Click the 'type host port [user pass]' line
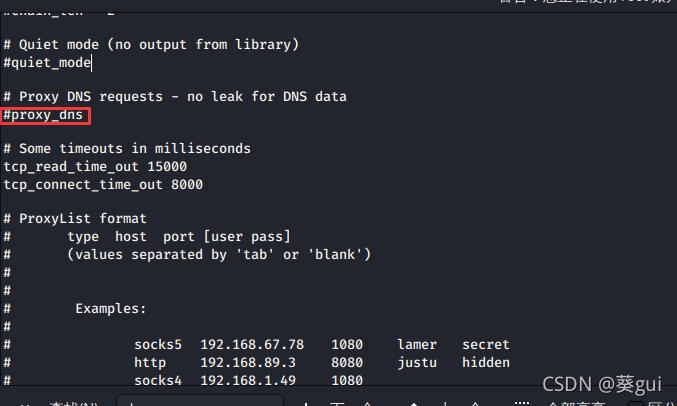The image size is (677, 406). (179, 237)
